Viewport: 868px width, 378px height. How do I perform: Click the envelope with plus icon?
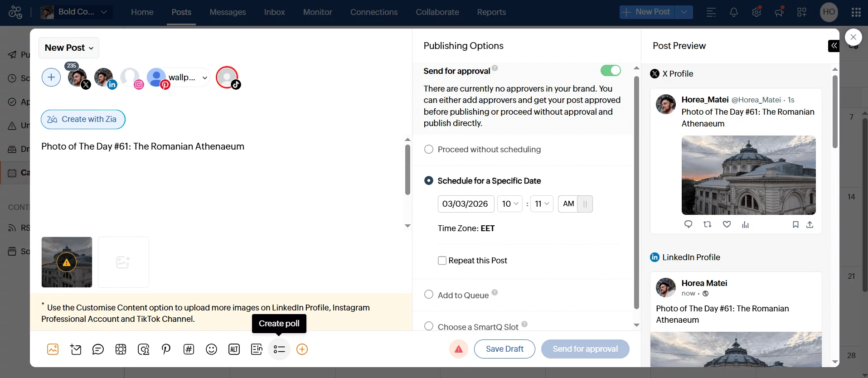pyautogui.click(x=76, y=349)
